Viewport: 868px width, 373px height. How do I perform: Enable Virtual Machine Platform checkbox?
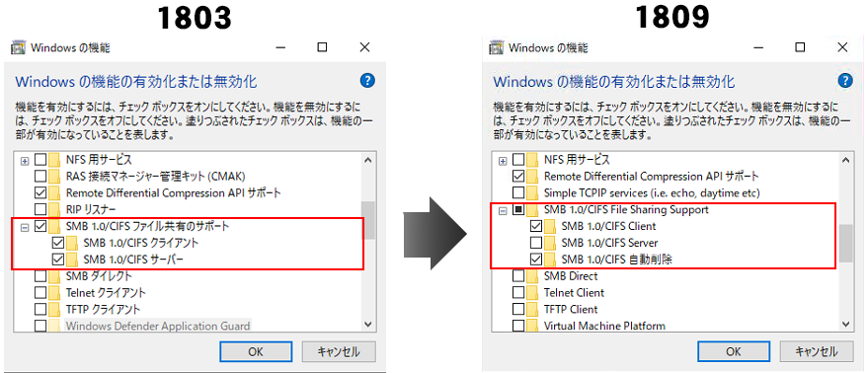pyautogui.click(x=518, y=326)
